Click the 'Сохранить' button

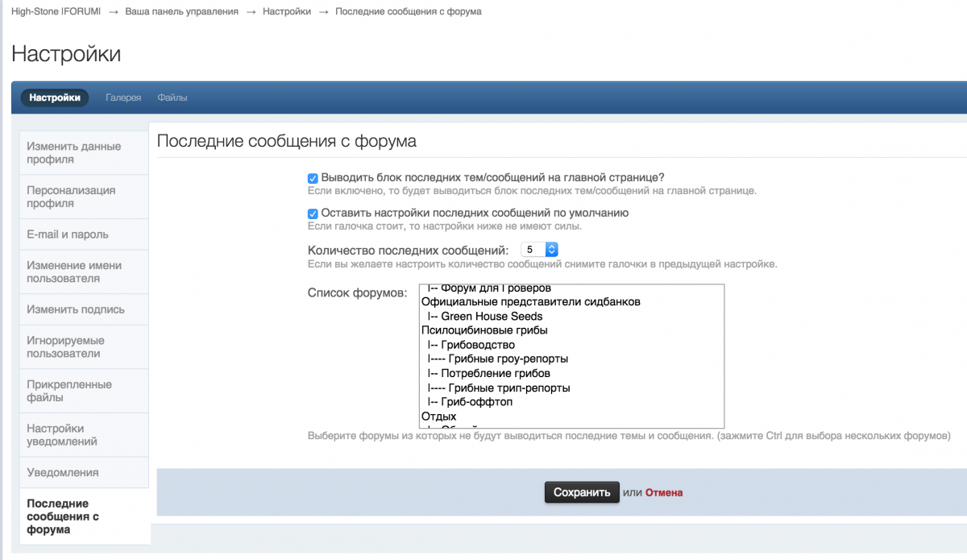coord(582,492)
